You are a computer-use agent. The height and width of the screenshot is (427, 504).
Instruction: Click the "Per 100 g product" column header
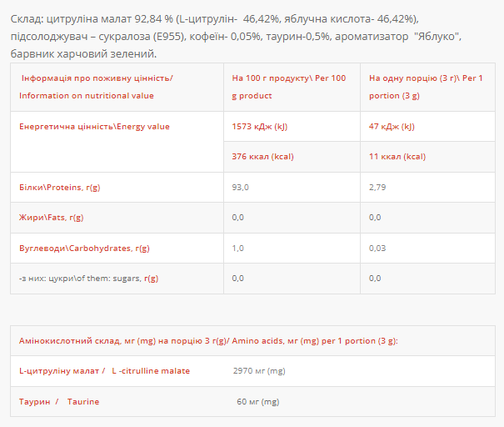pos(288,87)
